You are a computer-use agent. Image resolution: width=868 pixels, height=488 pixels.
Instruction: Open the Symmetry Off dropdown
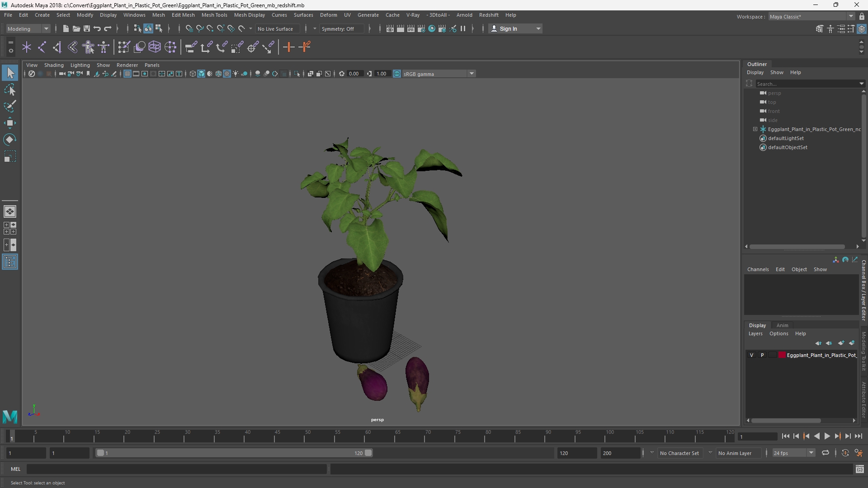pos(341,28)
